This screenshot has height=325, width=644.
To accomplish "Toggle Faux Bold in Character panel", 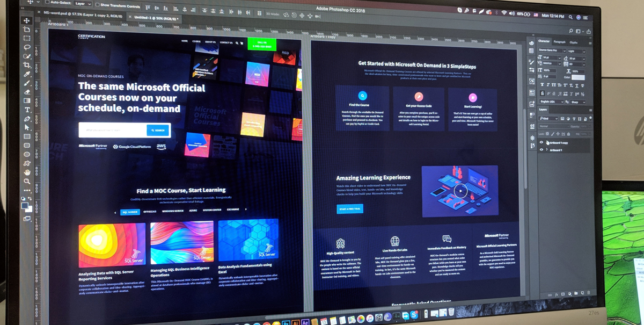I will tap(542, 85).
